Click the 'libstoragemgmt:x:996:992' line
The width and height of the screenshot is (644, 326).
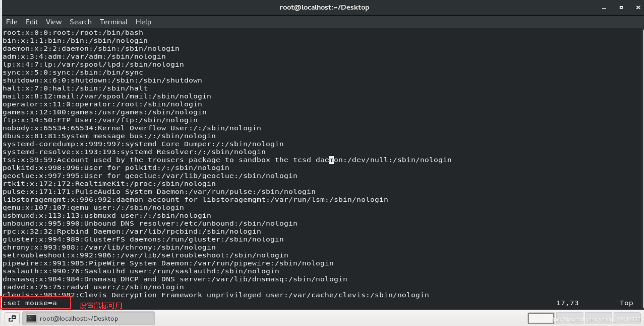195,200
